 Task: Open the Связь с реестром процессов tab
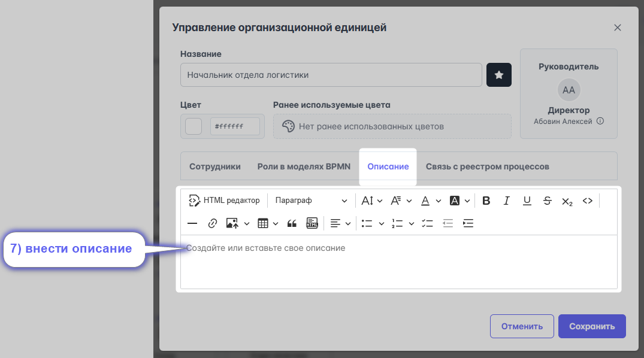pyautogui.click(x=487, y=166)
